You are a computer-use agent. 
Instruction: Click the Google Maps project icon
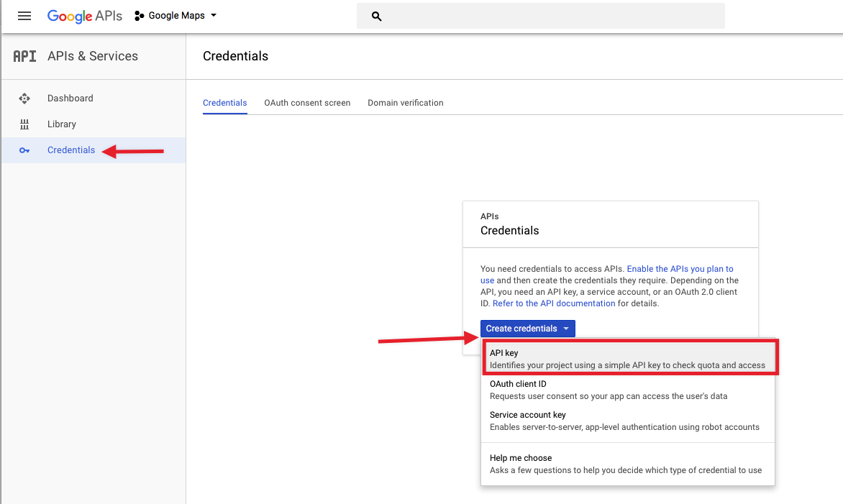pos(140,16)
